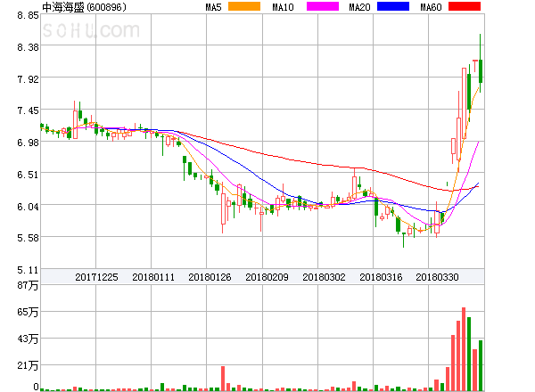Viewport: 535px width, 392px height.
Task: Click the 6.98 price axis label
Action: pyautogui.click(x=28, y=143)
